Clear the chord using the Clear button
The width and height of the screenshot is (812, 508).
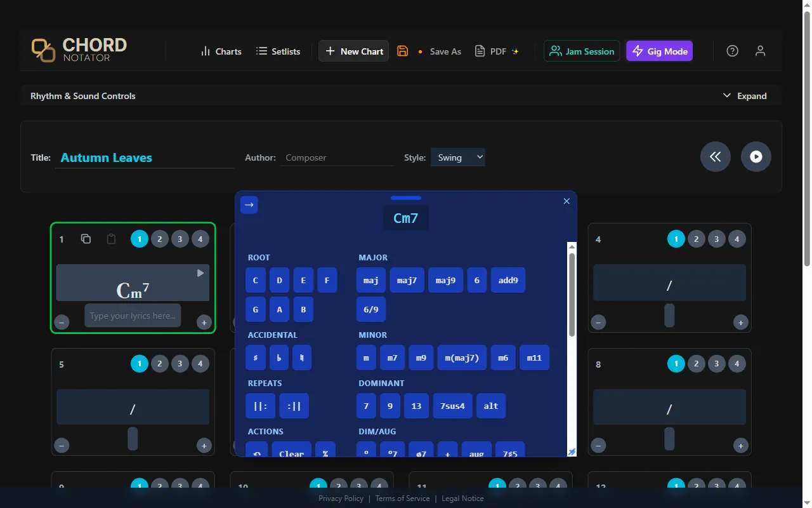pyautogui.click(x=291, y=453)
